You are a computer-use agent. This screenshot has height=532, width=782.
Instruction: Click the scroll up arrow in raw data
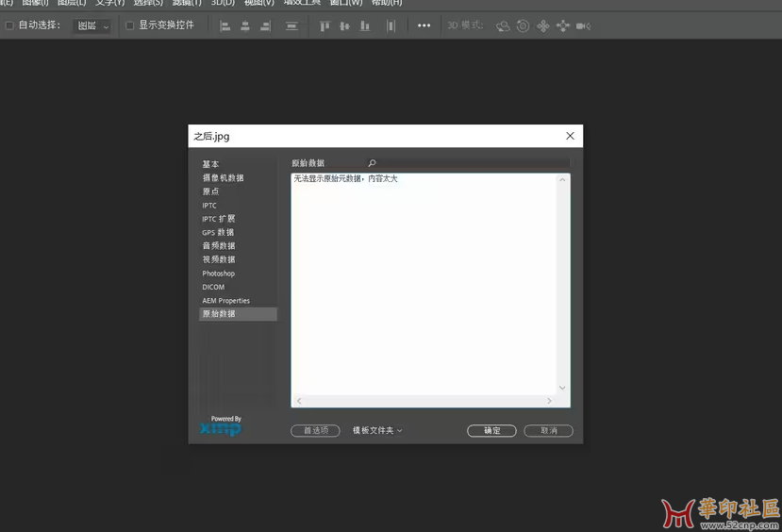(x=562, y=179)
